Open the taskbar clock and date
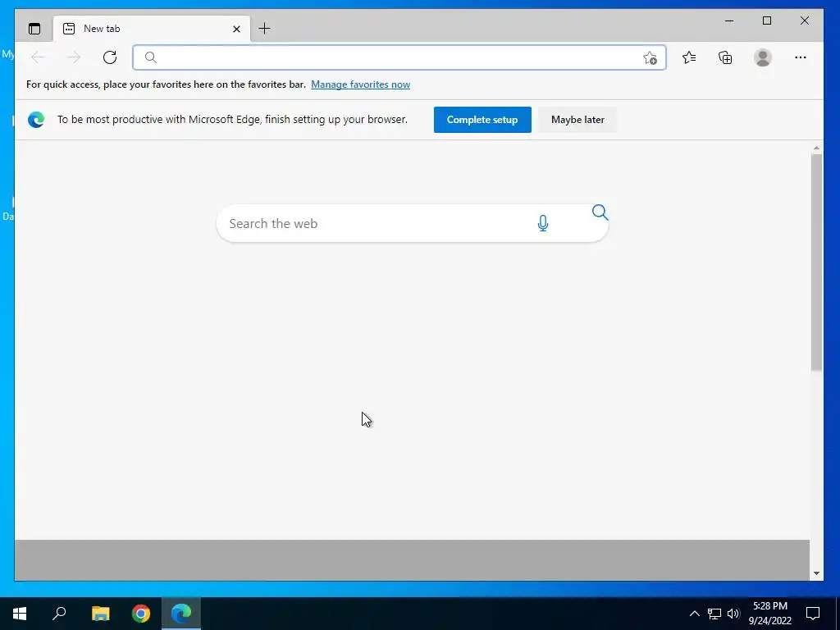840x630 pixels. [769, 614]
